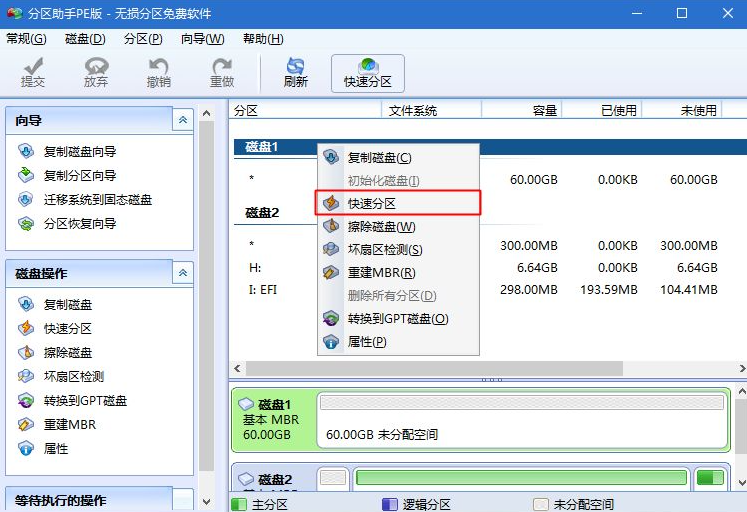Click the 撤销 (undo) toolbar icon

[x=158, y=72]
